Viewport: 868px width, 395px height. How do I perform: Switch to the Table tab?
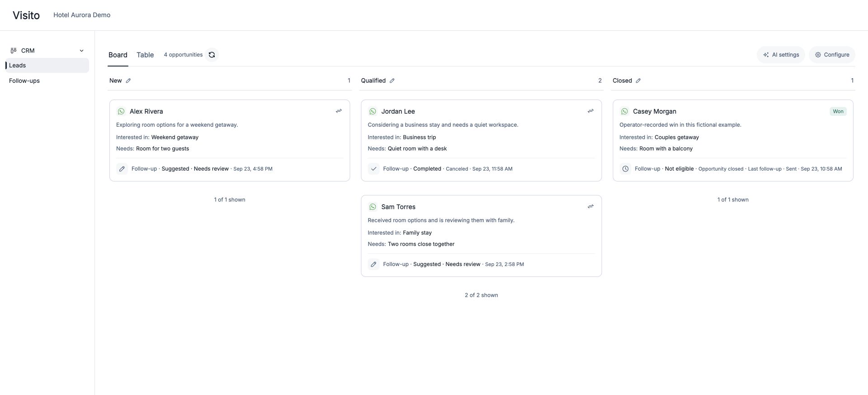pos(145,55)
